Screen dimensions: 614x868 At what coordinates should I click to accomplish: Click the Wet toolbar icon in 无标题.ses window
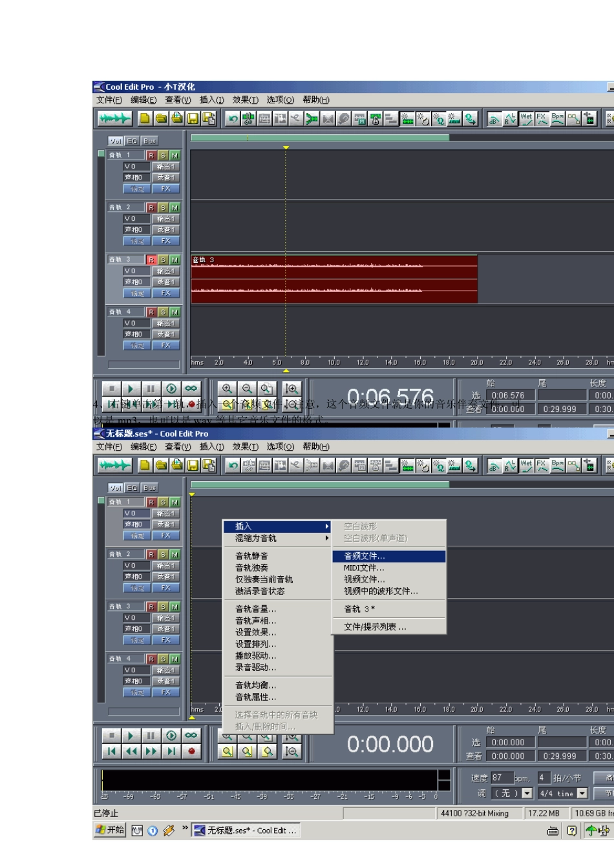pos(526,465)
